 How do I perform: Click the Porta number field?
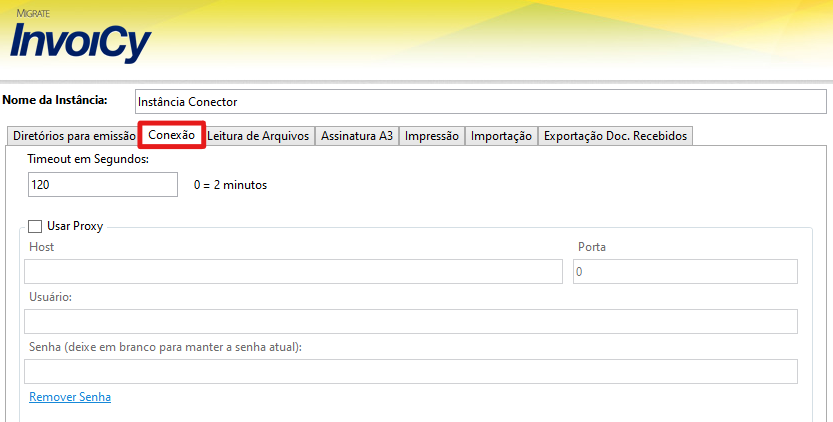tap(684, 272)
